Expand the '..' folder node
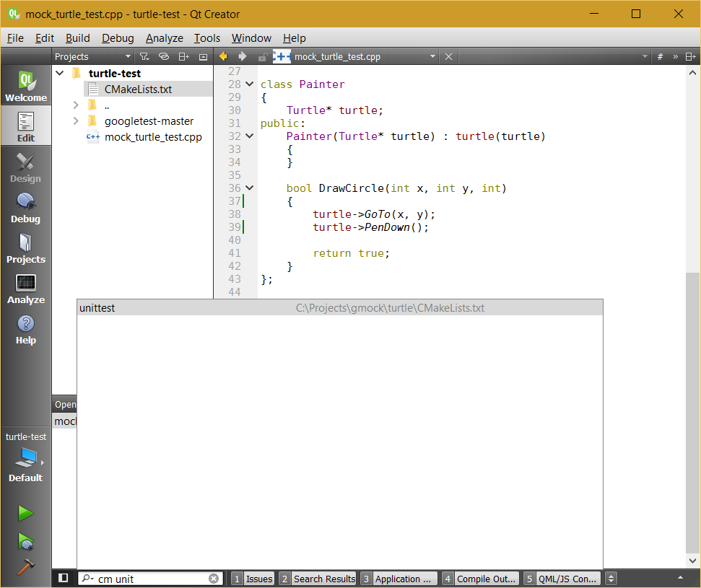The width and height of the screenshot is (701, 588). pos(76,105)
